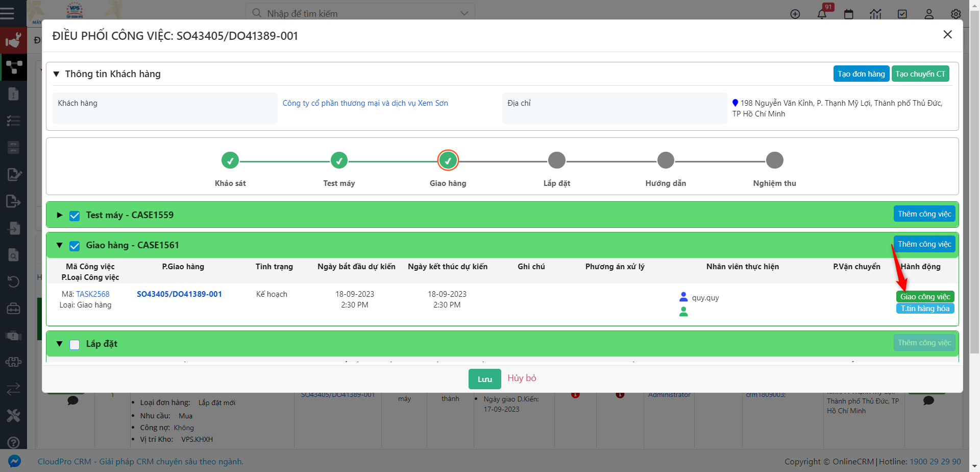Open the calendar icon in top bar
980x472 pixels.
coord(849,14)
